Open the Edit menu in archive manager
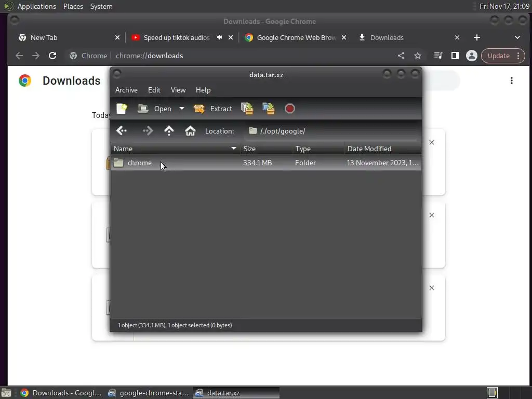532x399 pixels. coord(154,90)
